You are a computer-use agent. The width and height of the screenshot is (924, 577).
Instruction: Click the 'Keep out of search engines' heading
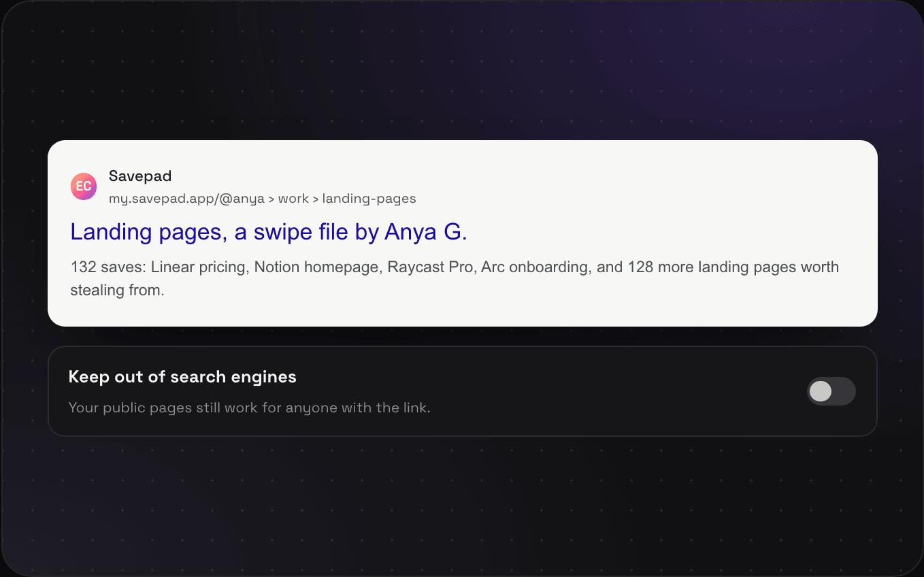click(182, 377)
